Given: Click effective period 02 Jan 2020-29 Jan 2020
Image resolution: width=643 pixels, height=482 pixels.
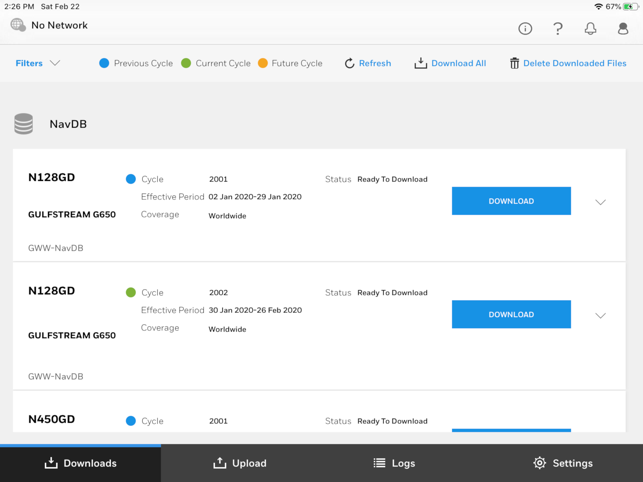Looking at the screenshot, I should pos(255,197).
